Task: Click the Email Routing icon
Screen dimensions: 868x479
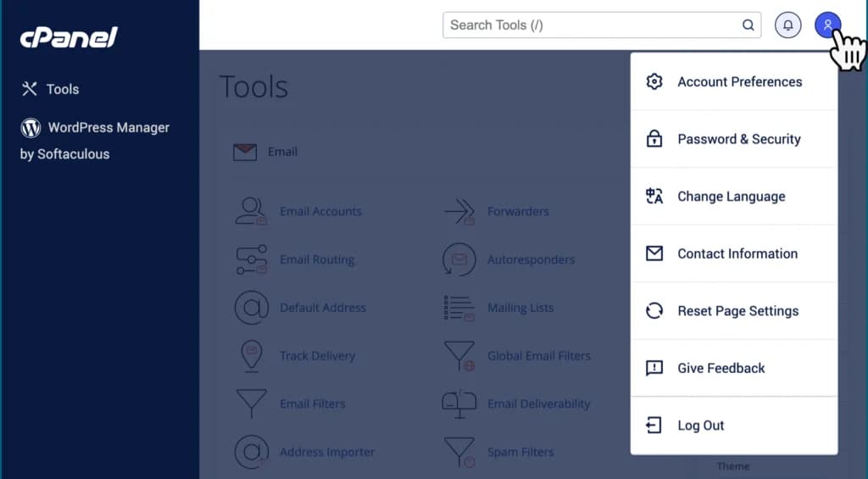Action: click(x=252, y=259)
